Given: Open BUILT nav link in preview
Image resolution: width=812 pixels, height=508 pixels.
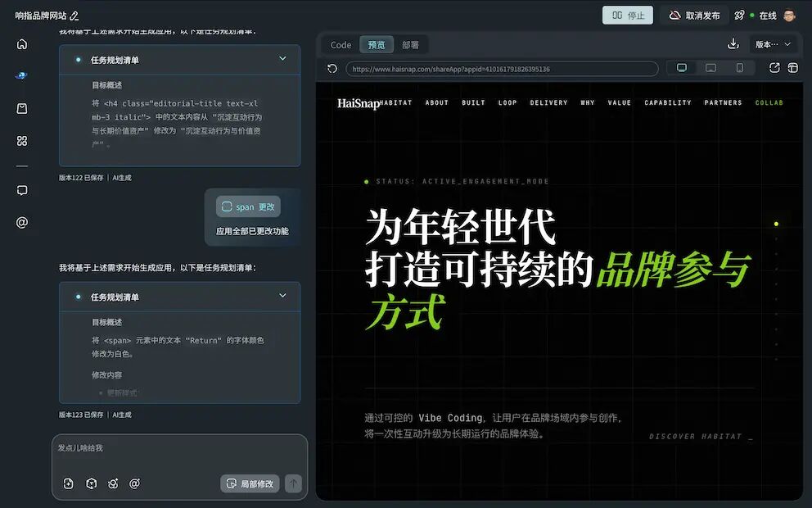Looking at the screenshot, I should tap(473, 102).
